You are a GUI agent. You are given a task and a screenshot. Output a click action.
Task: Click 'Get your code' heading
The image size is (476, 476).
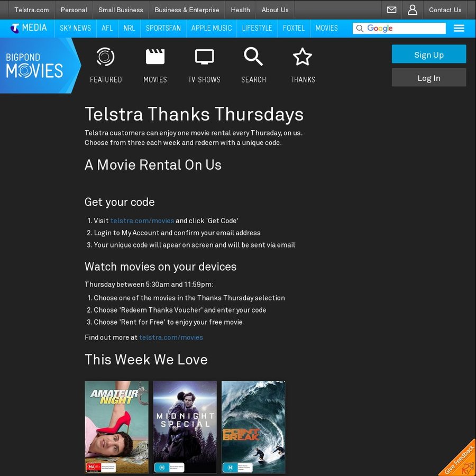pos(120,202)
